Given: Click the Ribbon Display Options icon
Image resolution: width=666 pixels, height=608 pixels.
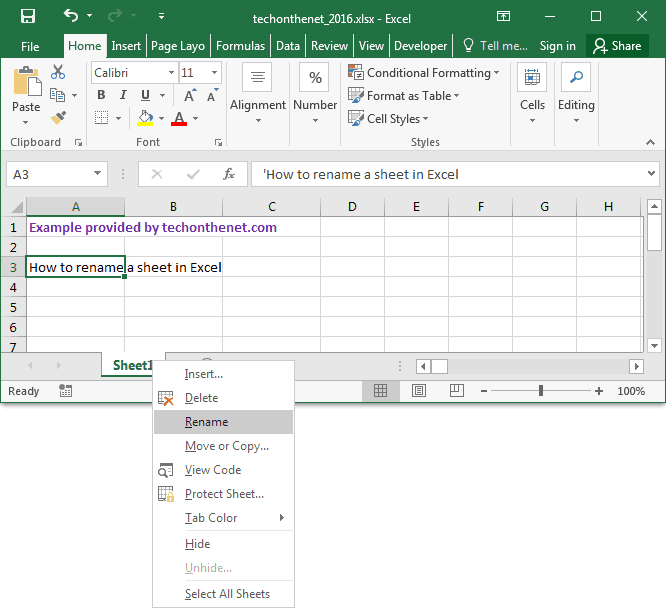Looking at the screenshot, I should click(x=503, y=17).
